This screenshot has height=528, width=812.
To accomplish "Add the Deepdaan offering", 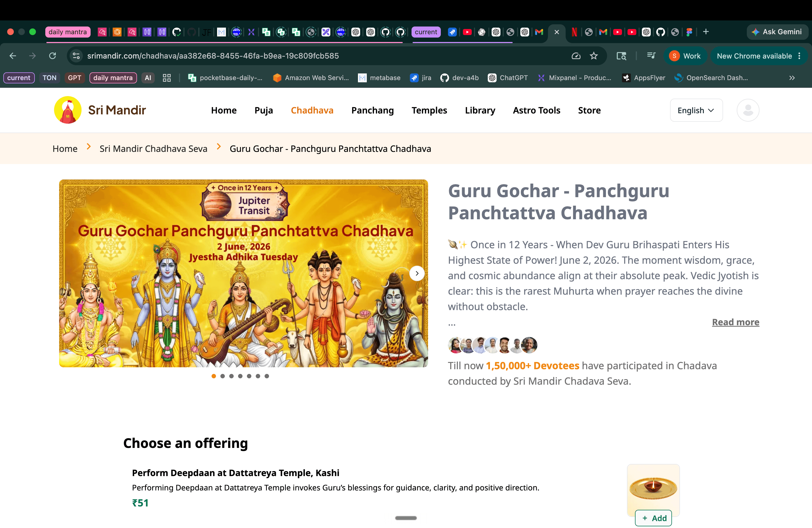I will click(653, 518).
